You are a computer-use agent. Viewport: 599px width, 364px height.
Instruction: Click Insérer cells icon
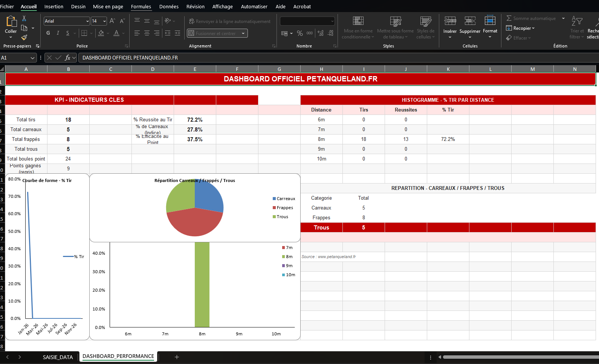point(450,21)
